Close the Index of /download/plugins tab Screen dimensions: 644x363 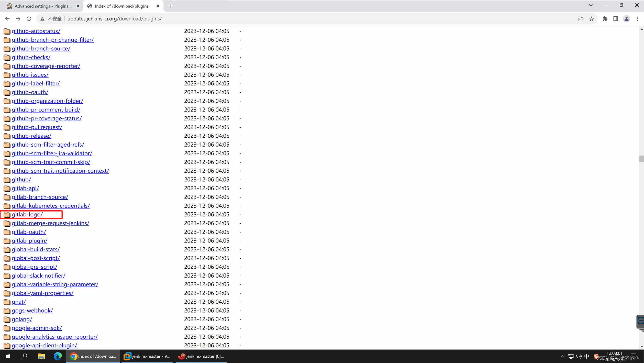point(158,6)
